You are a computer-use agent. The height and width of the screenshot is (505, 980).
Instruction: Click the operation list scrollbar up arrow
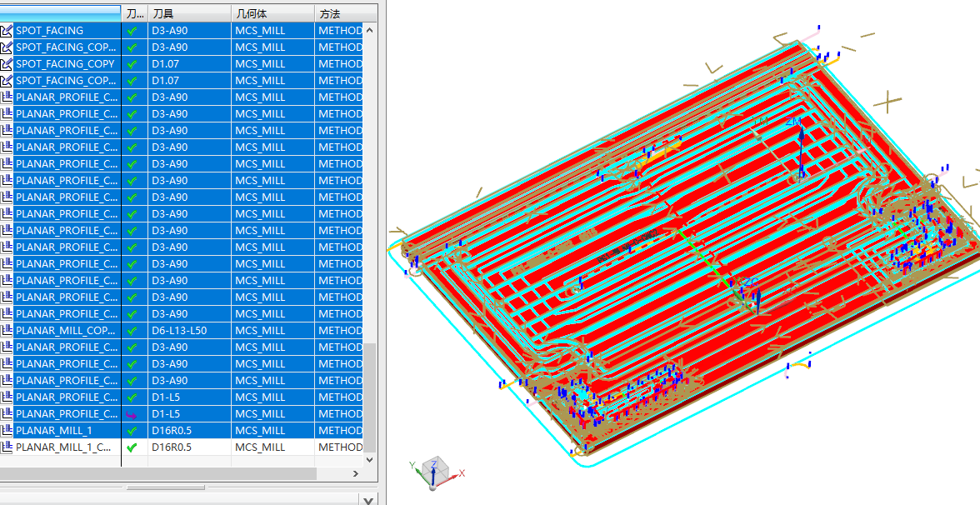369,29
